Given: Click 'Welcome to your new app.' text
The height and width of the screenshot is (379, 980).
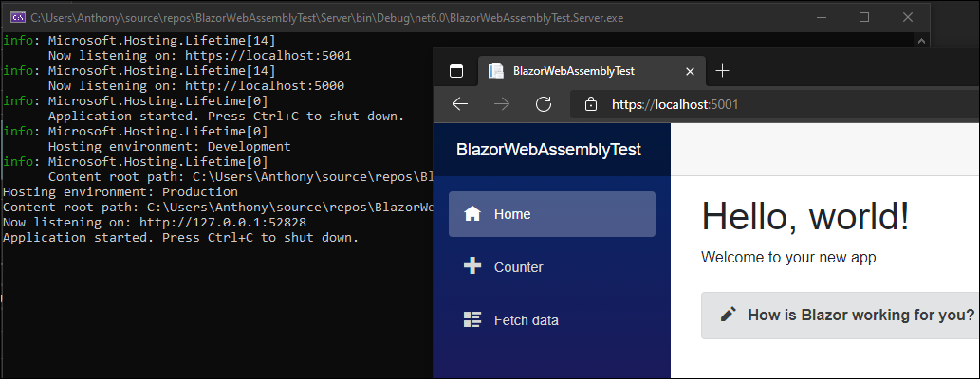Looking at the screenshot, I should tap(790, 257).
